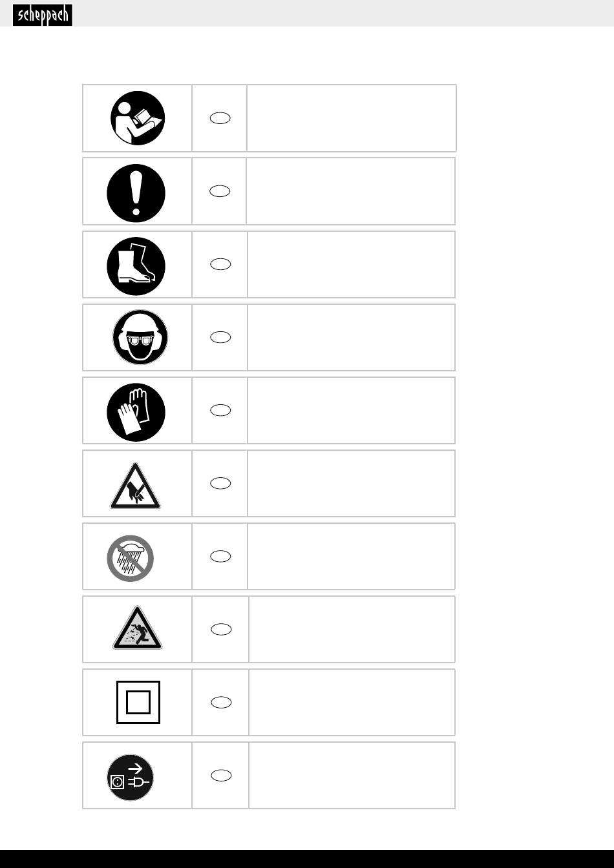Select the oval next to the double insulation symbol
The height and width of the screenshot is (868, 614).
(x=221, y=703)
